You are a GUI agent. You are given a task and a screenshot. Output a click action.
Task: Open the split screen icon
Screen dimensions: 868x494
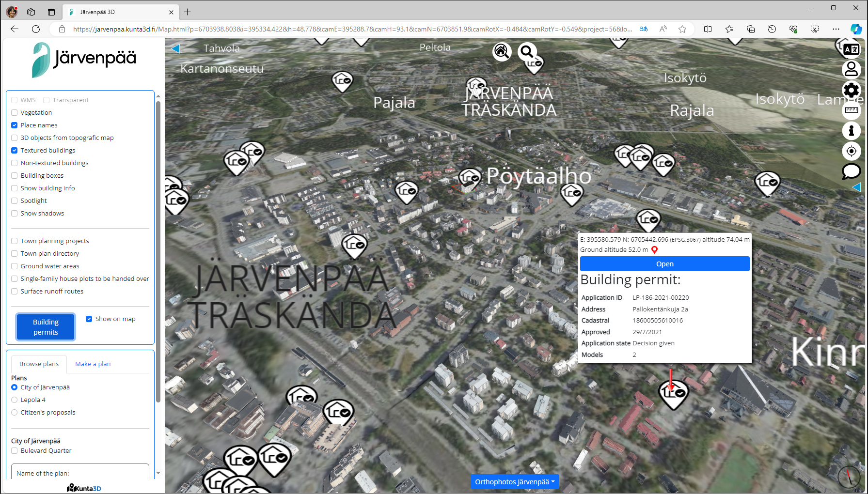pos(708,29)
